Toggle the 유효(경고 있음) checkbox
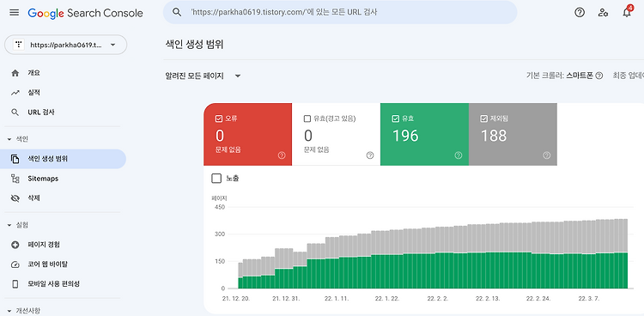Viewport: 644px width, 316px height. pyautogui.click(x=307, y=118)
